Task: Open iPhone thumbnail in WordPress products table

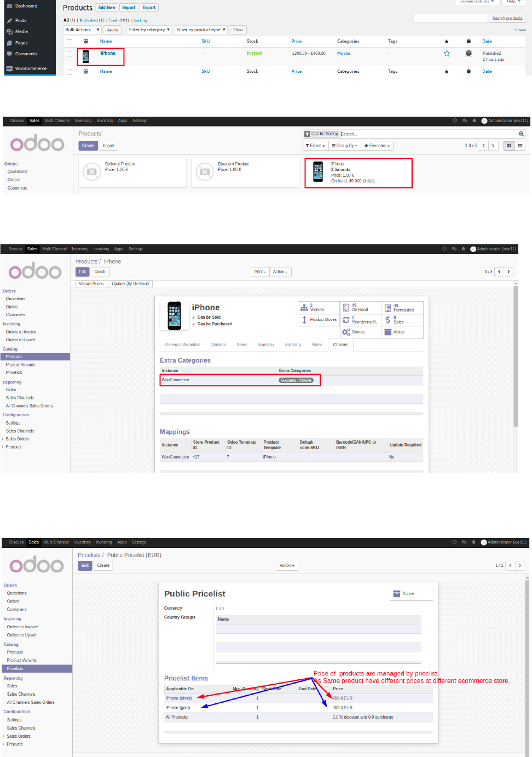Action: pos(85,56)
